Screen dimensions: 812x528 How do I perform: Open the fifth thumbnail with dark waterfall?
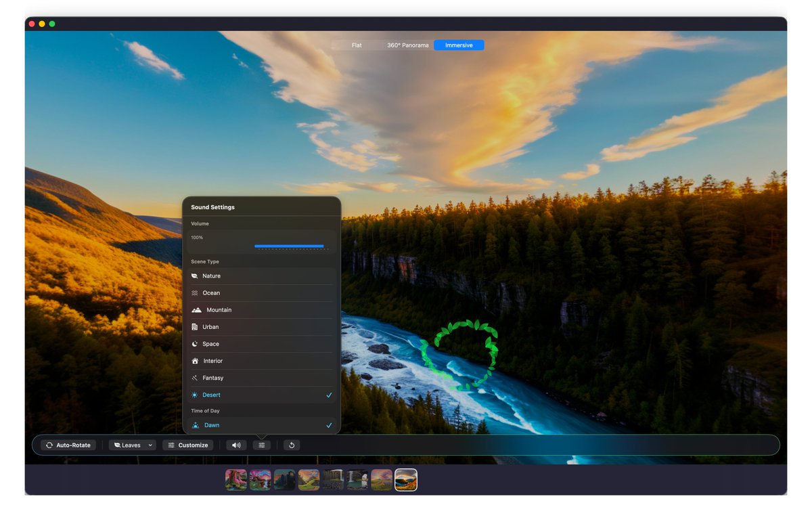pyautogui.click(x=333, y=480)
